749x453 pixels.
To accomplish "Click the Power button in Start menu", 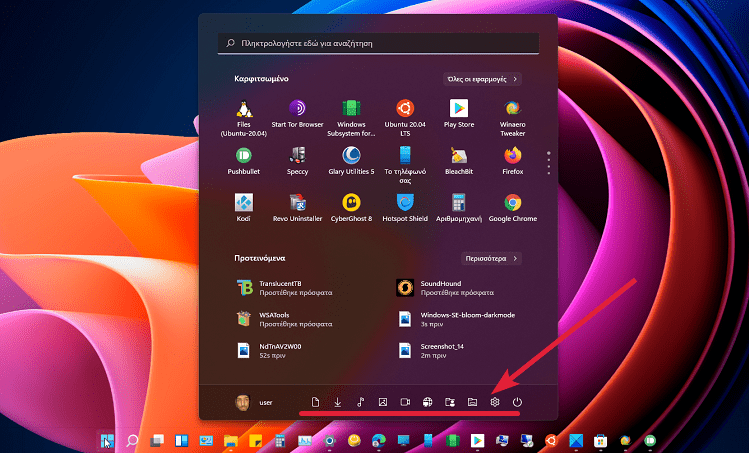I will tap(517, 402).
